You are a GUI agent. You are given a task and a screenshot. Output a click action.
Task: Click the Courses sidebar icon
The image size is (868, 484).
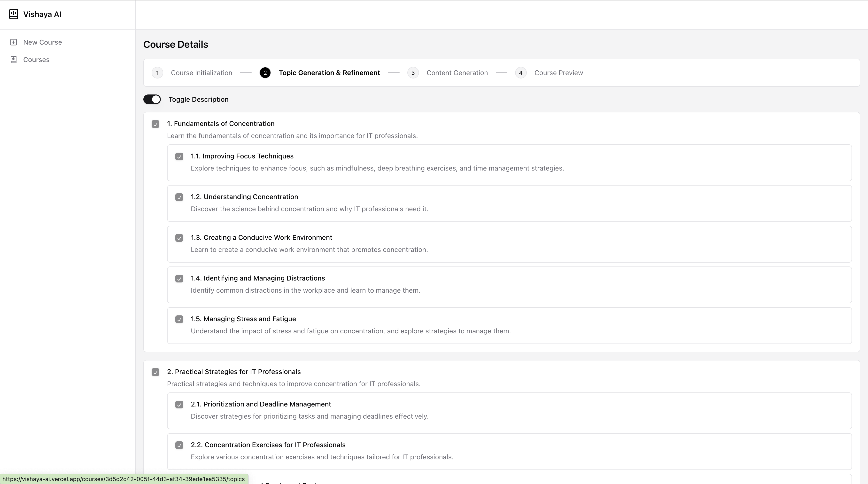(x=14, y=60)
